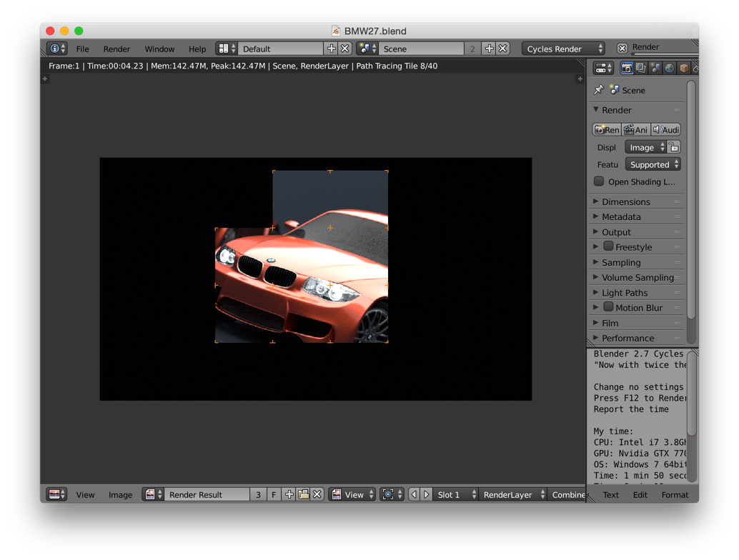Select the Render properties camera tab

(626, 69)
